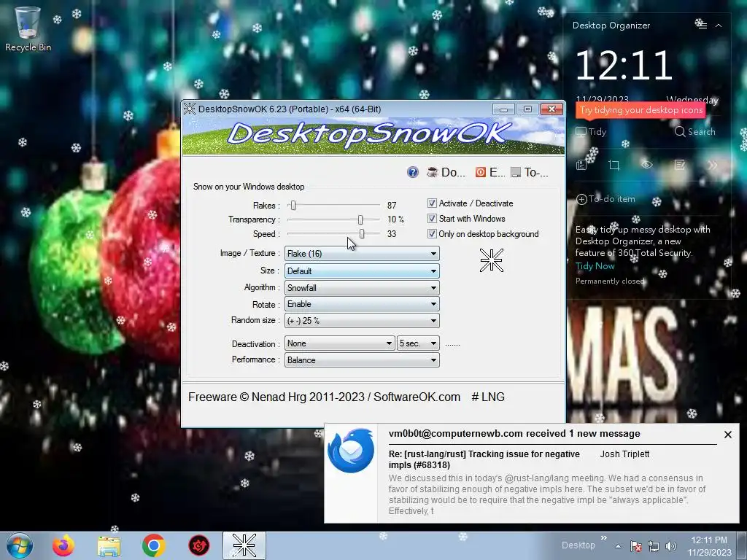Open the rust-lang Tracking issue message subject
Screen dimensions: 747x560
(484, 459)
